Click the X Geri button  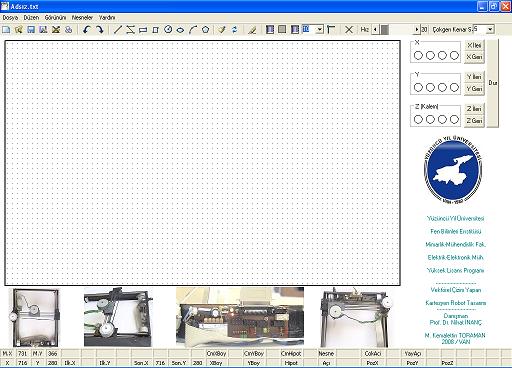(474, 57)
